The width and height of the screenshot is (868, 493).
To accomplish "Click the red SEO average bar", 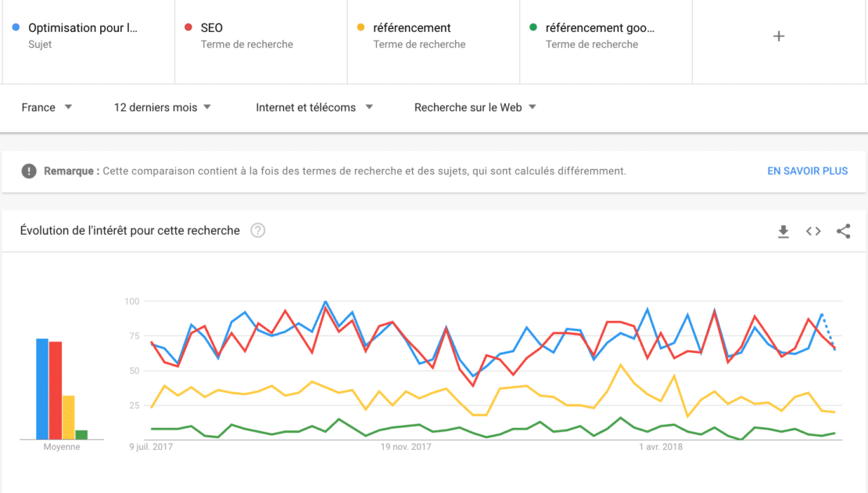I will click(x=56, y=390).
